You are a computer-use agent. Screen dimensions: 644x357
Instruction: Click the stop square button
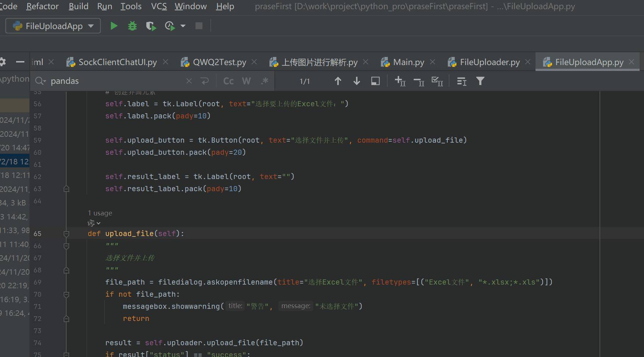pyautogui.click(x=199, y=26)
